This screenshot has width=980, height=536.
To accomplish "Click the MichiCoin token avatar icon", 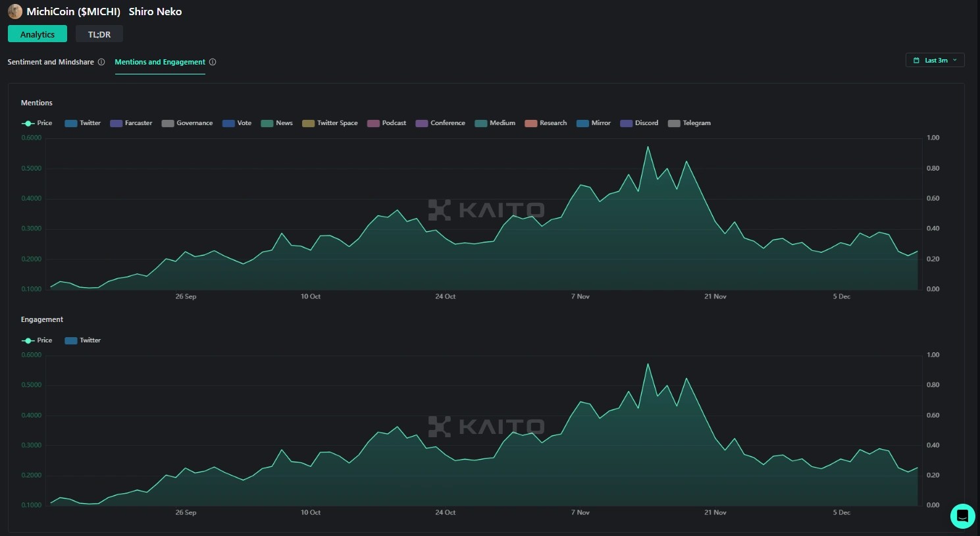I will click(x=14, y=12).
